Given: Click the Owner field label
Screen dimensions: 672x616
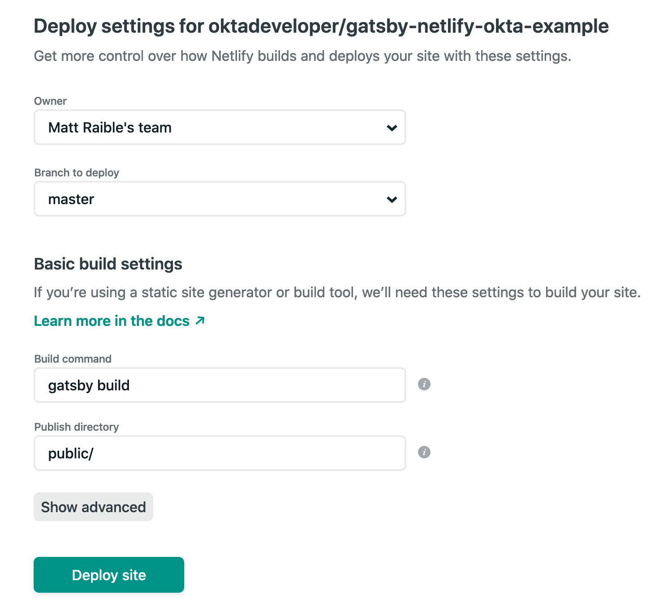Looking at the screenshot, I should pyautogui.click(x=50, y=101).
